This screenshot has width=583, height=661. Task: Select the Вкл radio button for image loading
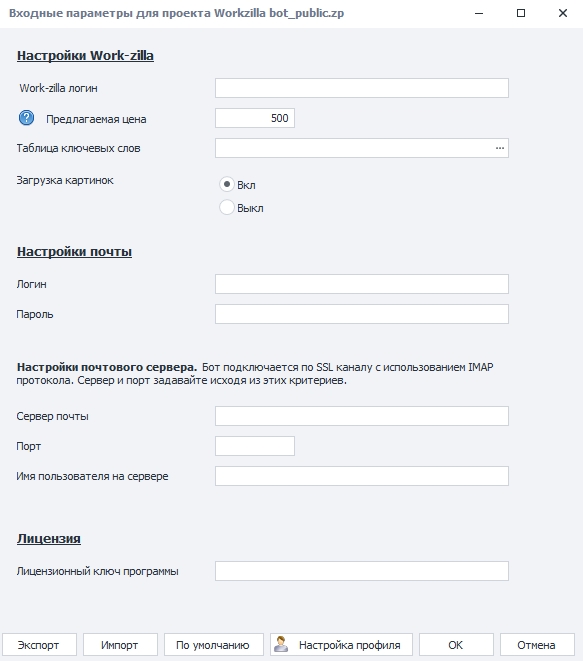click(227, 185)
